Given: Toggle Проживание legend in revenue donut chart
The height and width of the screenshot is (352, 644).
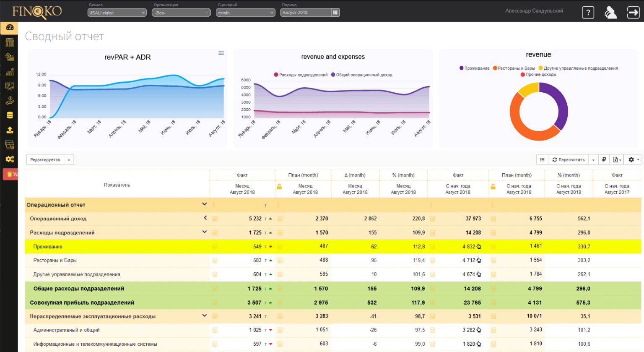Looking at the screenshot, I should (x=474, y=68).
